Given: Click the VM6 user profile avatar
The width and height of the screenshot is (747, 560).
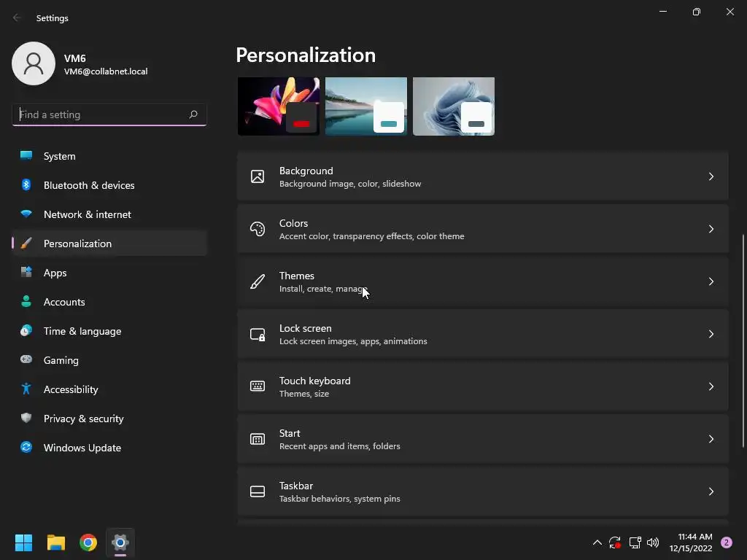Looking at the screenshot, I should coord(34,63).
